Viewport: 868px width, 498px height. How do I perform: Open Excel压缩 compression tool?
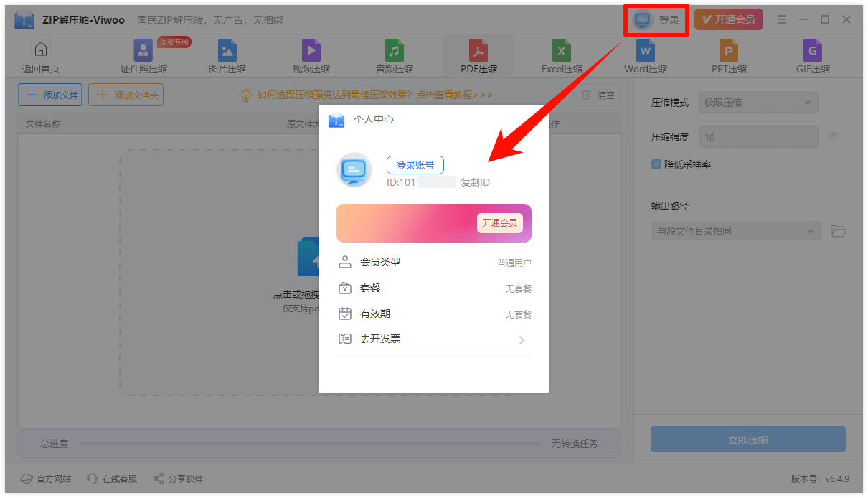coord(562,57)
